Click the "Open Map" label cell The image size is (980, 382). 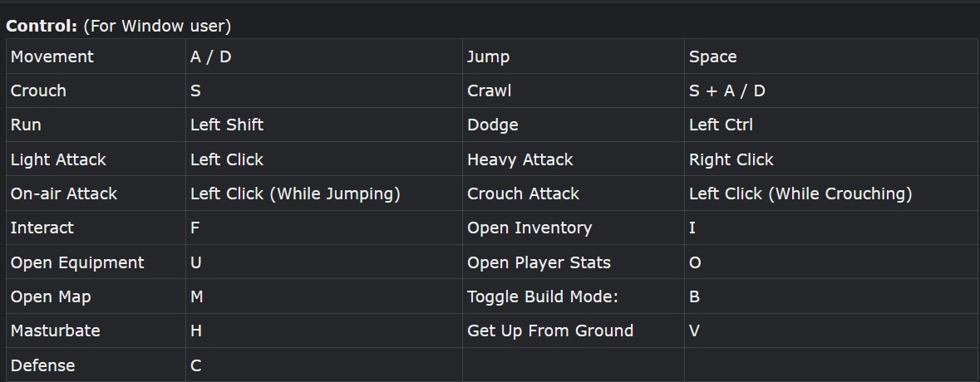(51, 296)
